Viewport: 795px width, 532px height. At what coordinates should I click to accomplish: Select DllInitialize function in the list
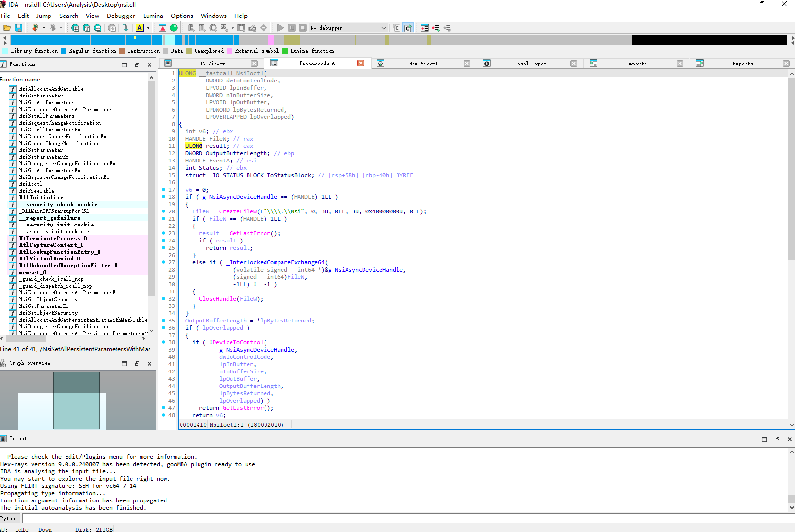tap(41, 197)
